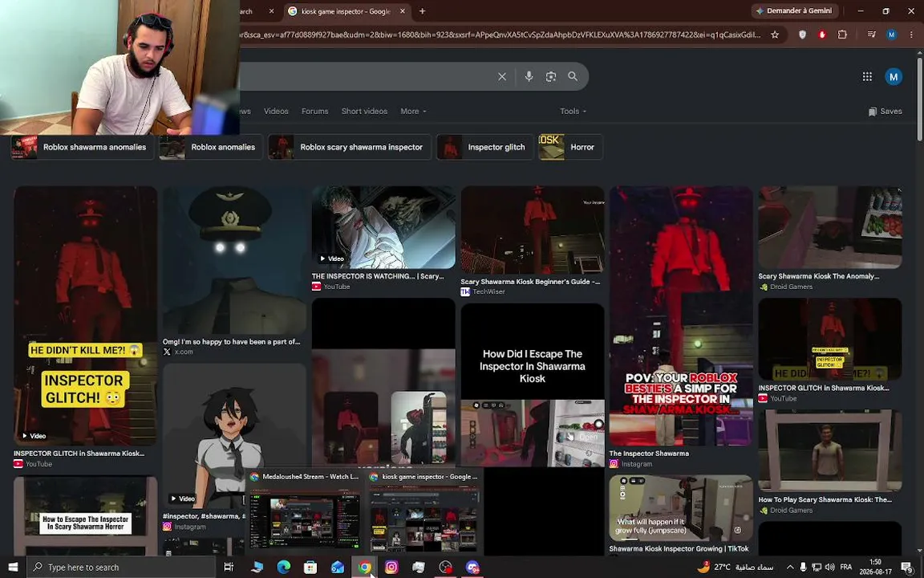This screenshot has width=924, height=578.
Task: Switch to Videos results tab
Action: pyautogui.click(x=276, y=112)
